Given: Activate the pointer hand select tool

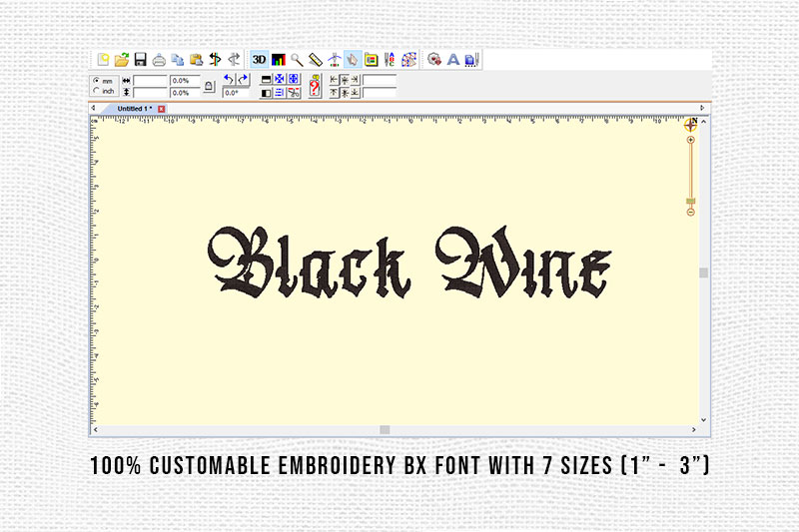Looking at the screenshot, I should (353, 60).
